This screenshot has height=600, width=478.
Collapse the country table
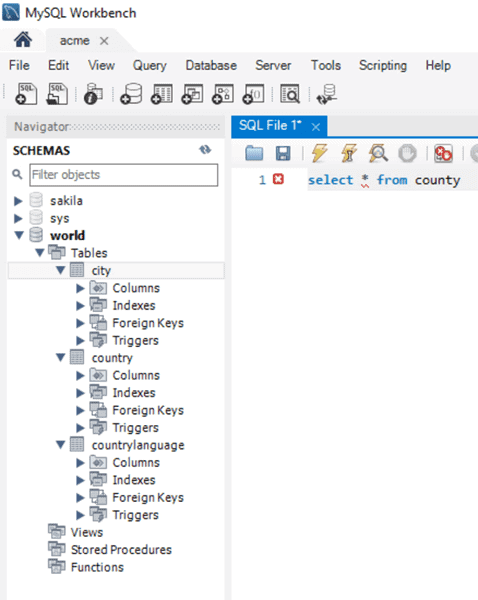60,357
